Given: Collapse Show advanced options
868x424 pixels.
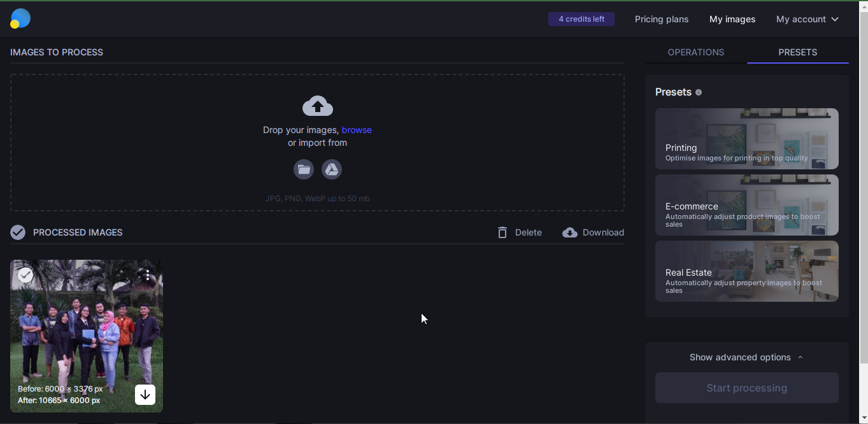Looking at the screenshot, I should point(746,357).
